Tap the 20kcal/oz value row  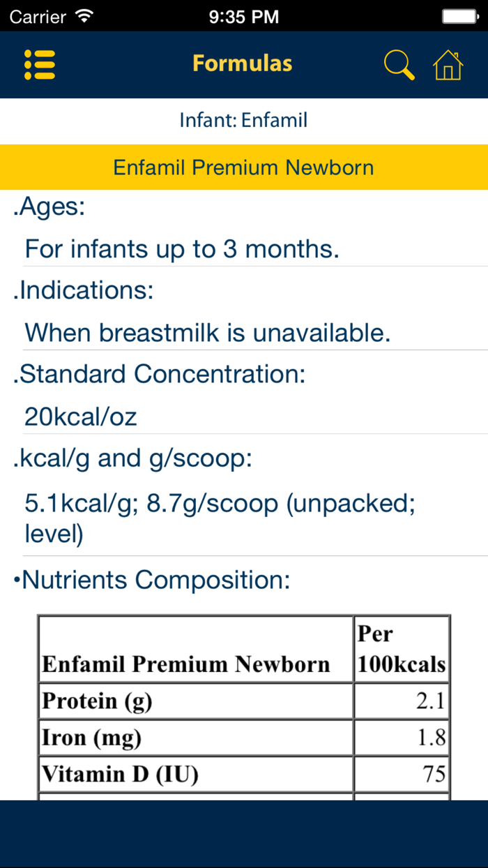(81, 417)
